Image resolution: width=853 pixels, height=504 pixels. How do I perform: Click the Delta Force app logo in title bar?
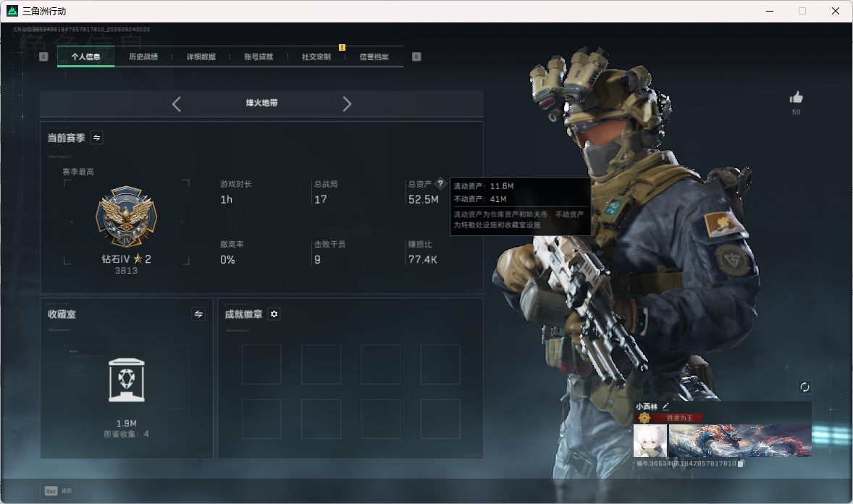point(12,11)
